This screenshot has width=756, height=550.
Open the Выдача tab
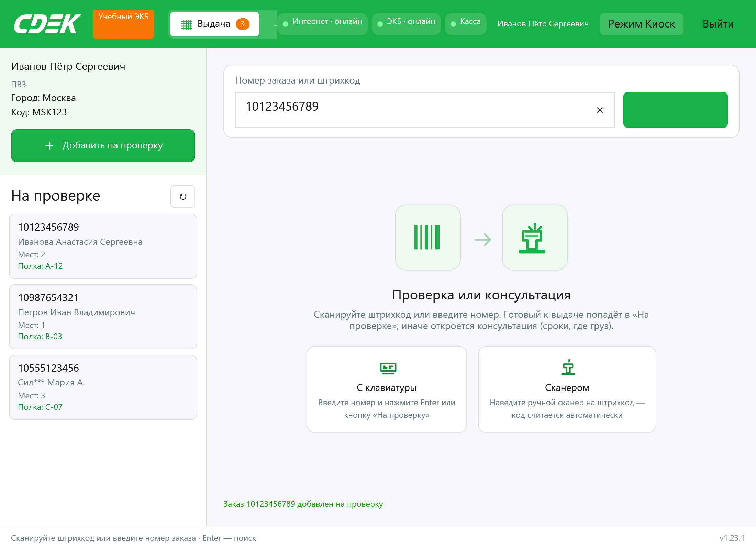(214, 24)
